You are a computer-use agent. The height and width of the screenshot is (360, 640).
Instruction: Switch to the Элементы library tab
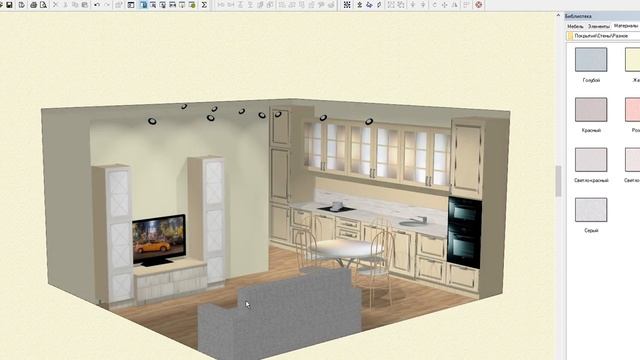tap(598, 26)
